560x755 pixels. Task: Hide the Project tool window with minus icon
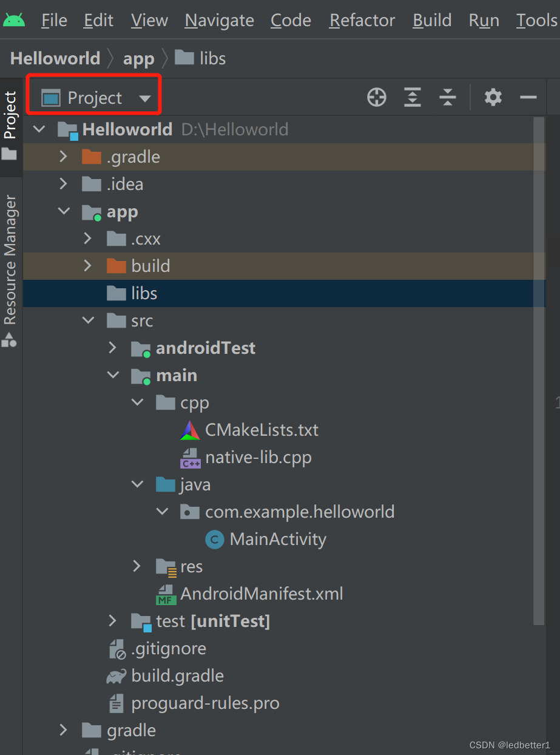(527, 97)
